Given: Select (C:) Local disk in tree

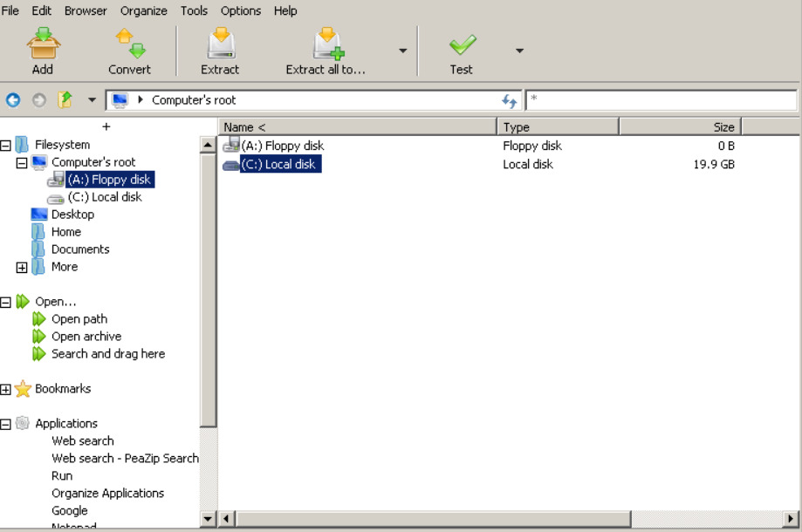Looking at the screenshot, I should (105, 197).
